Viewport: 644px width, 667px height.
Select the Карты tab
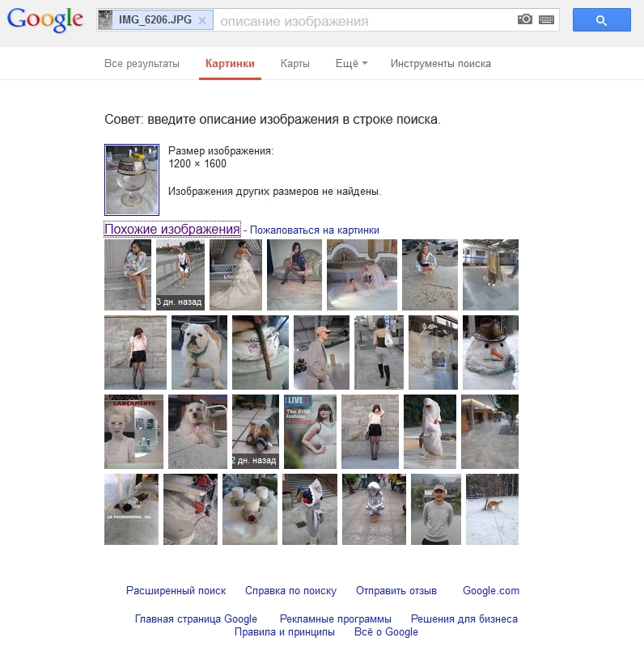coord(295,64)
